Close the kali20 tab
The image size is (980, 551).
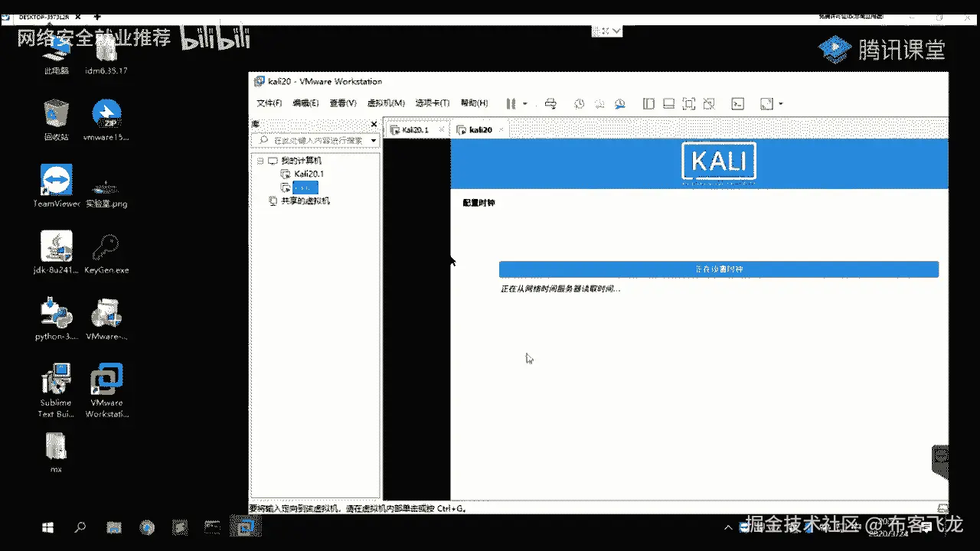pyautogui.click(x=501, y=130)
